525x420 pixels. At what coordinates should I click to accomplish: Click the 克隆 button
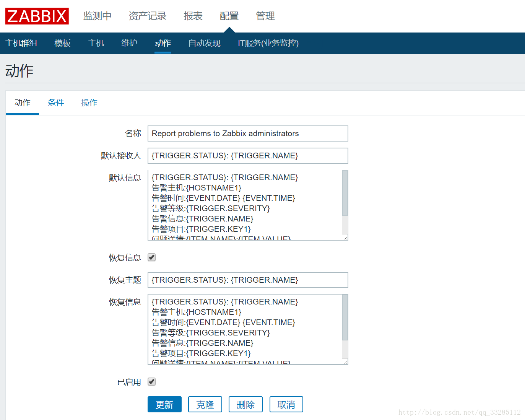[205, 404]
